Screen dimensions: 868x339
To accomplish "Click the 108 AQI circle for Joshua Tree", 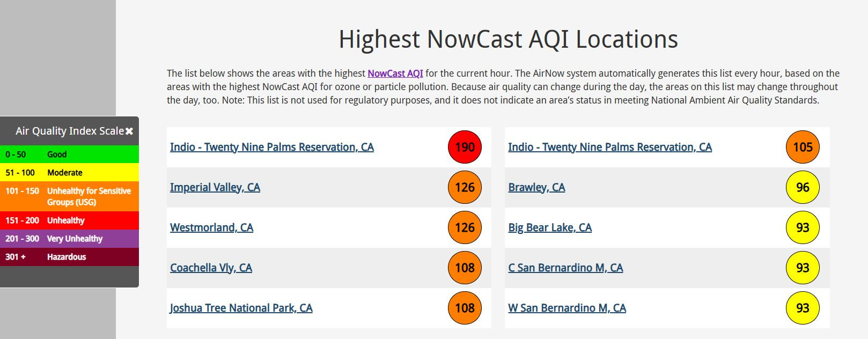I will pos(465,308).
